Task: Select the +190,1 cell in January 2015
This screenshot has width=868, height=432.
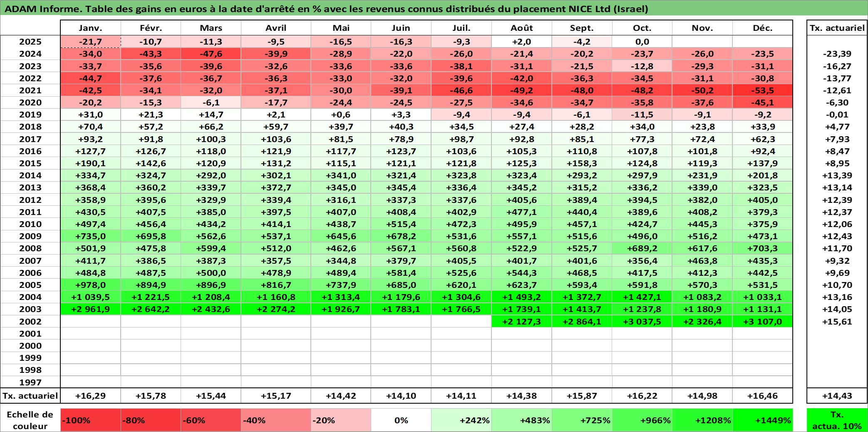Action: point(90,163)
